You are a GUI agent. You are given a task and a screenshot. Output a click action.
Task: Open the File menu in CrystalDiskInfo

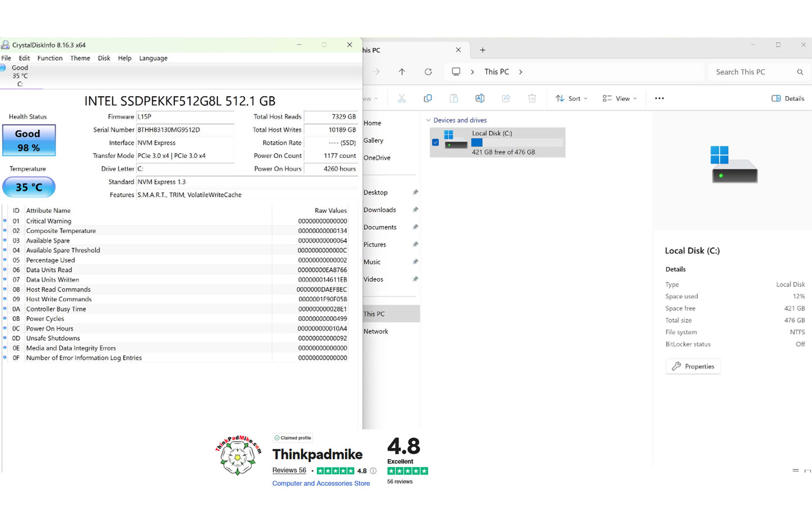coord(6,58)
